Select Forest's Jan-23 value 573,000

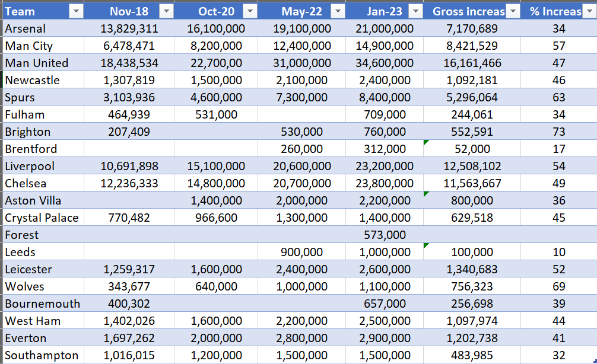tap(385, 234)
